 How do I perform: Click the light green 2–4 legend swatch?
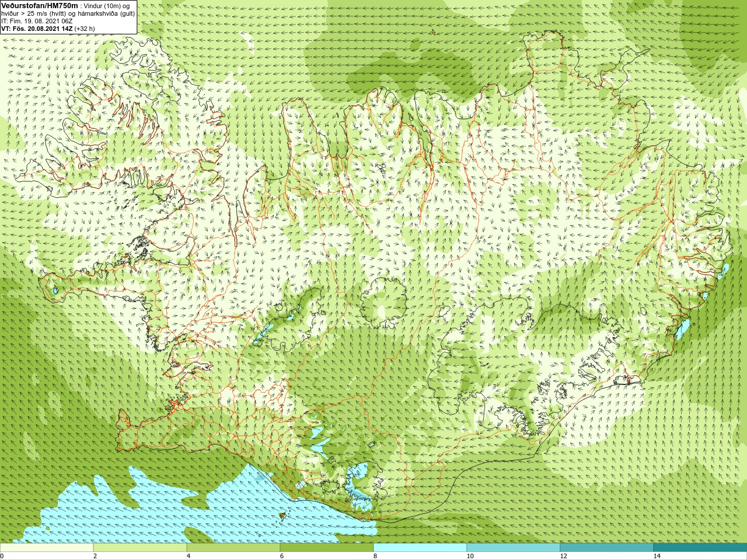pyautogui.click(x=140, y=548)
